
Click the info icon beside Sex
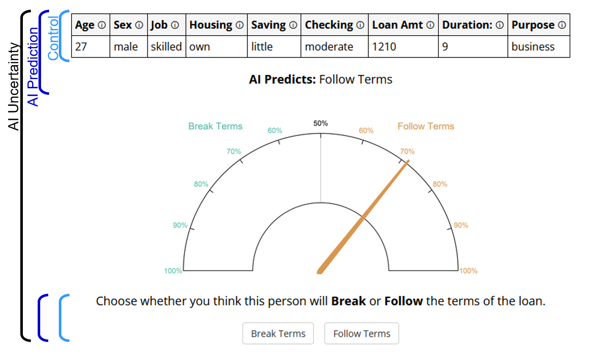pos(139,25)
